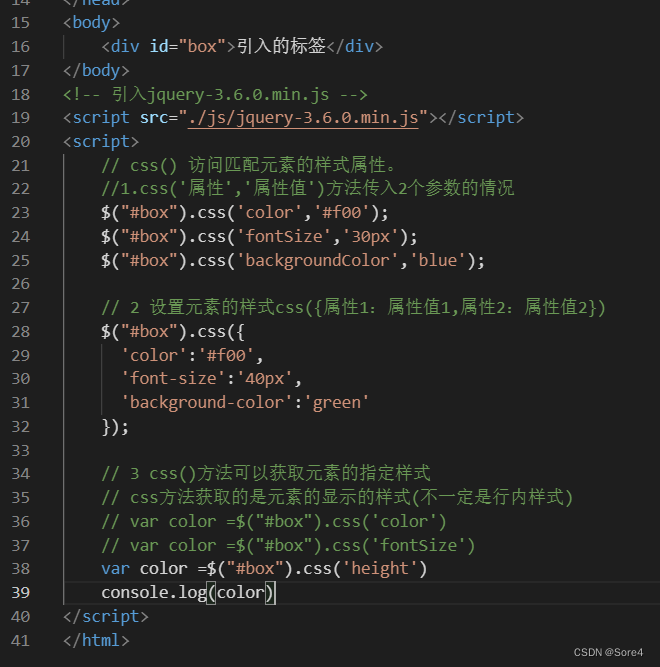Click the opening script tag on line 20
Screen dimensions: 660x667
[101, 142]
